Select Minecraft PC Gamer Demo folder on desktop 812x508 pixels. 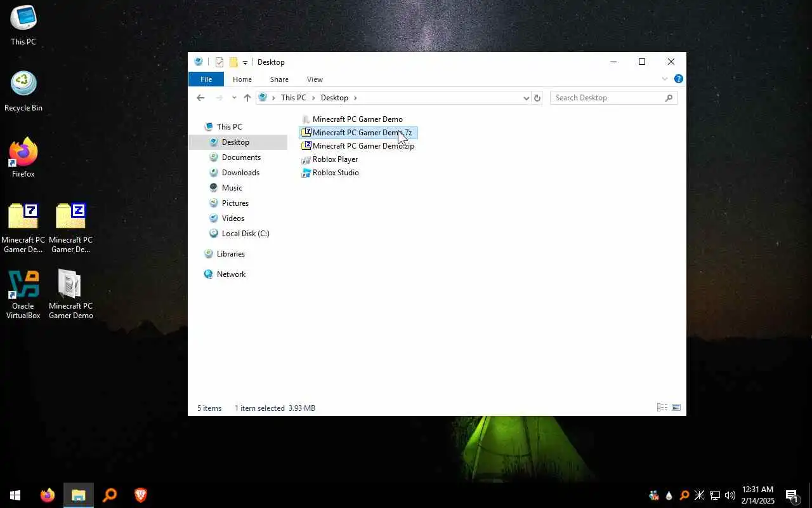coord(70,295)
